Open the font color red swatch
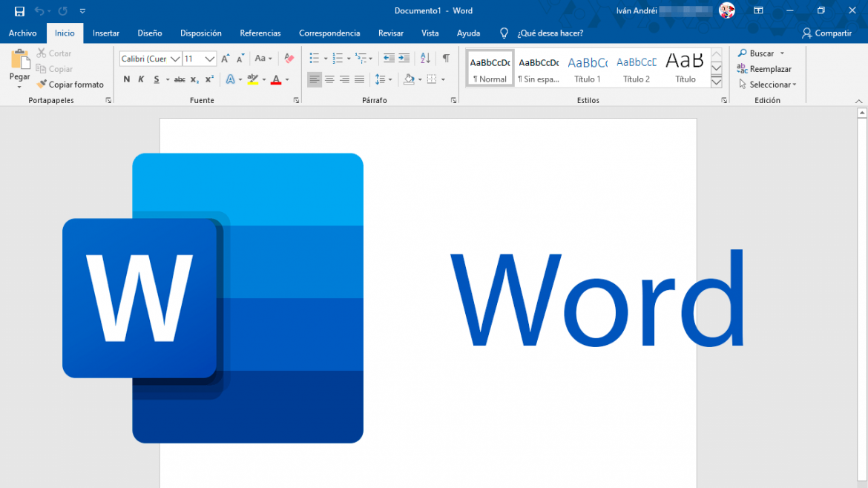868x488 pixels. 275,79
